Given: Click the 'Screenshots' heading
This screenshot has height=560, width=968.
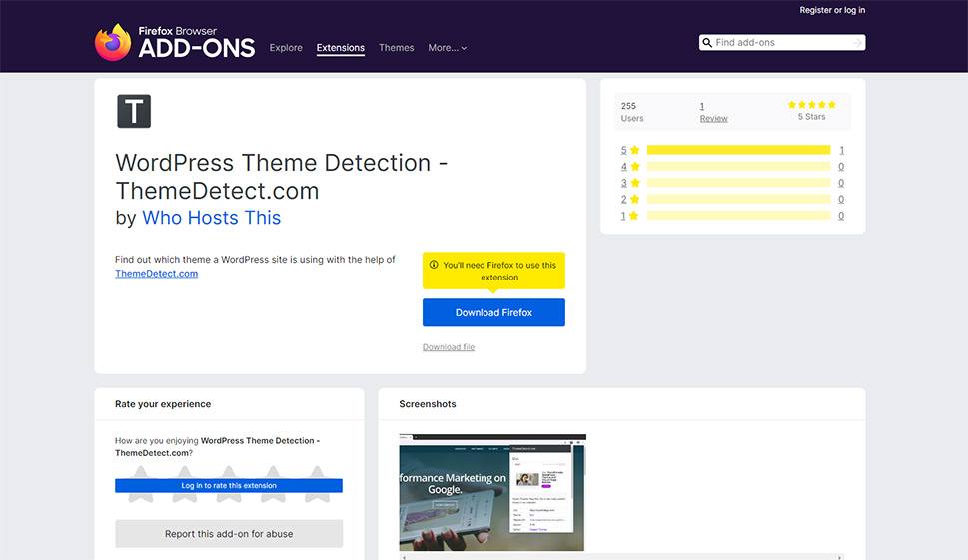Looking at the screenshot, I should click(x=428, y=404).
